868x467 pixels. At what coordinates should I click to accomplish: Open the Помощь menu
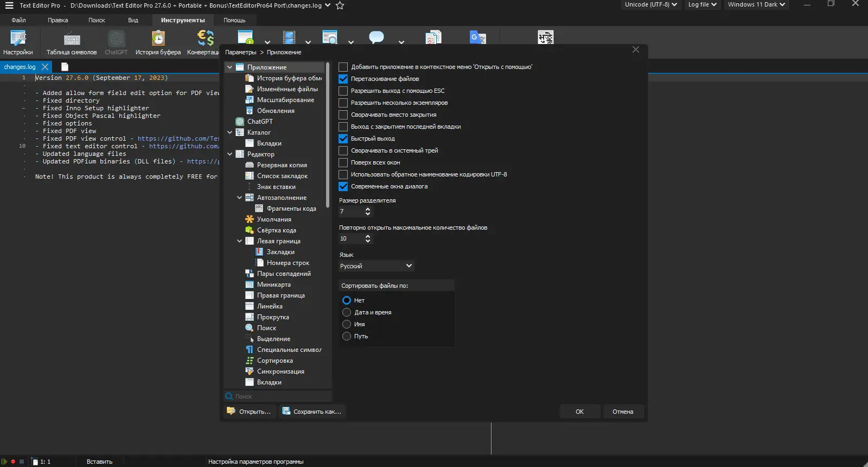point(234,20)
